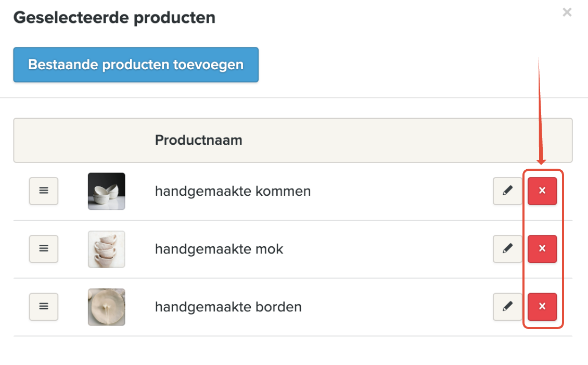Open the handgemaakte borden thumbnail
This screenshot has height=365, width=588.
point(107,307)
